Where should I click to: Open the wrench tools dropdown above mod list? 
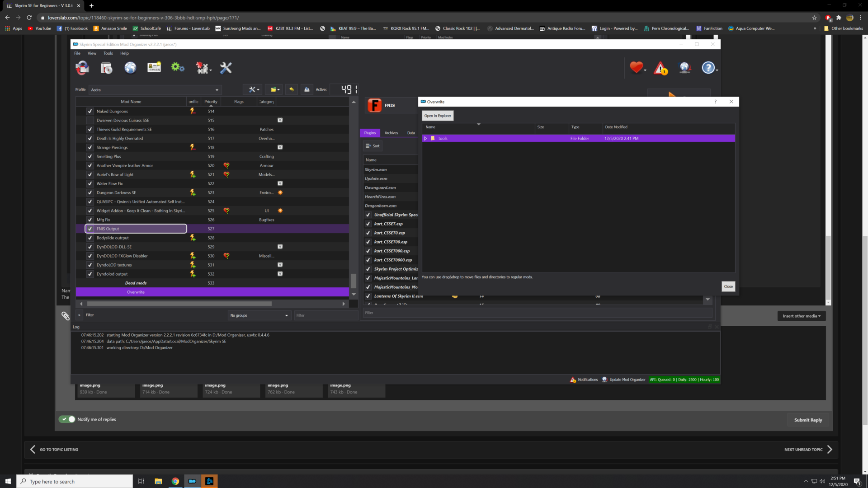point(253,89)
